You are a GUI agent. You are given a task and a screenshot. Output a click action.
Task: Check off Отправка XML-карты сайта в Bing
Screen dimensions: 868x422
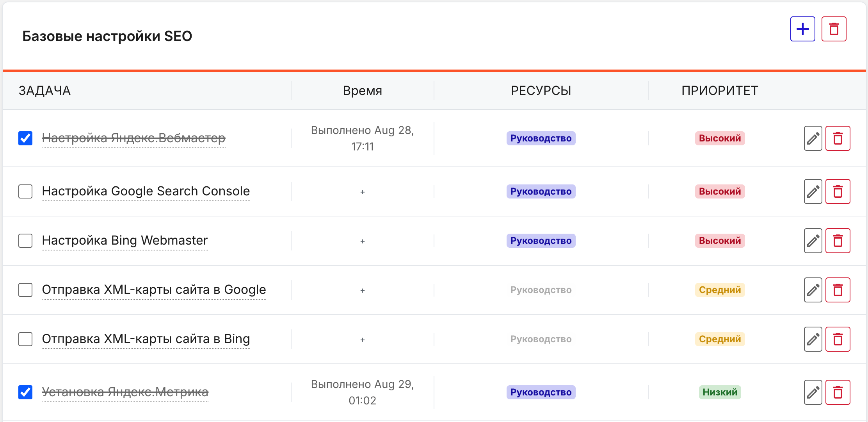25,339
